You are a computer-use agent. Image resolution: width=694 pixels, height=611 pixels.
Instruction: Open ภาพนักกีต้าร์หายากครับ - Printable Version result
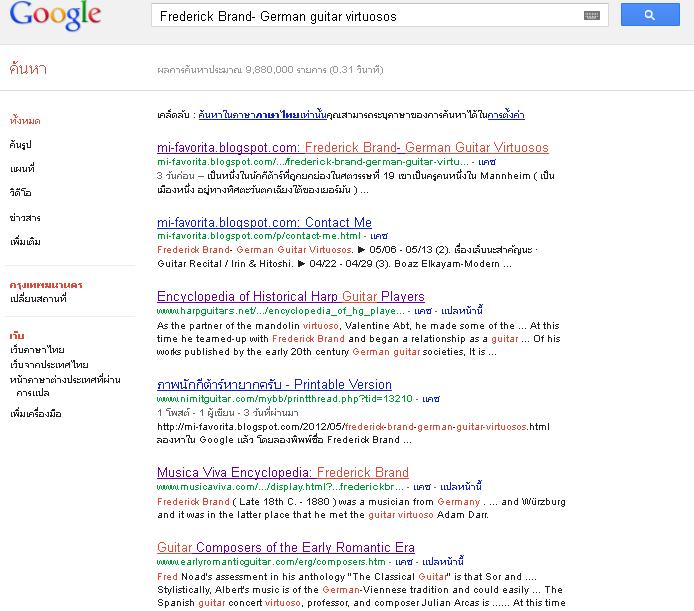[x=274, y=384]
